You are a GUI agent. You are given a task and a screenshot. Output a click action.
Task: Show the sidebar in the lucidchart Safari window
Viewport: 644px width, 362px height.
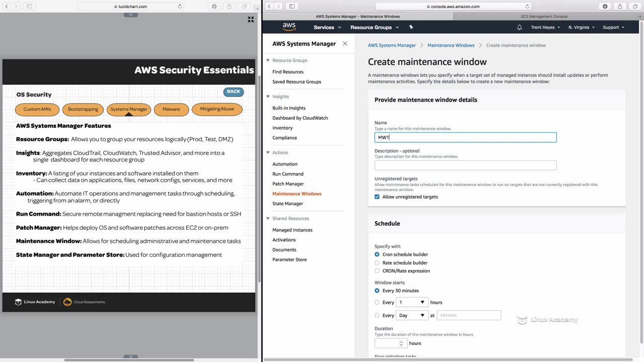[29, 7]
